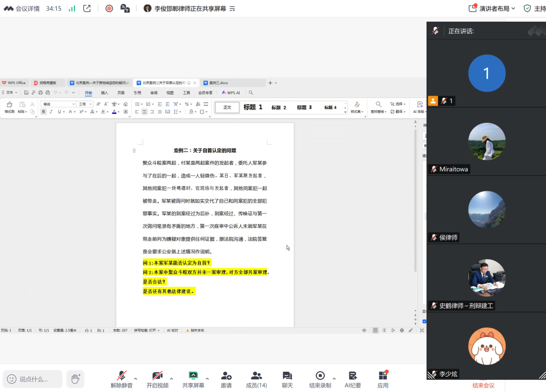
Task: Click 邀请 to invite participants
Action: tap(226, 379)
